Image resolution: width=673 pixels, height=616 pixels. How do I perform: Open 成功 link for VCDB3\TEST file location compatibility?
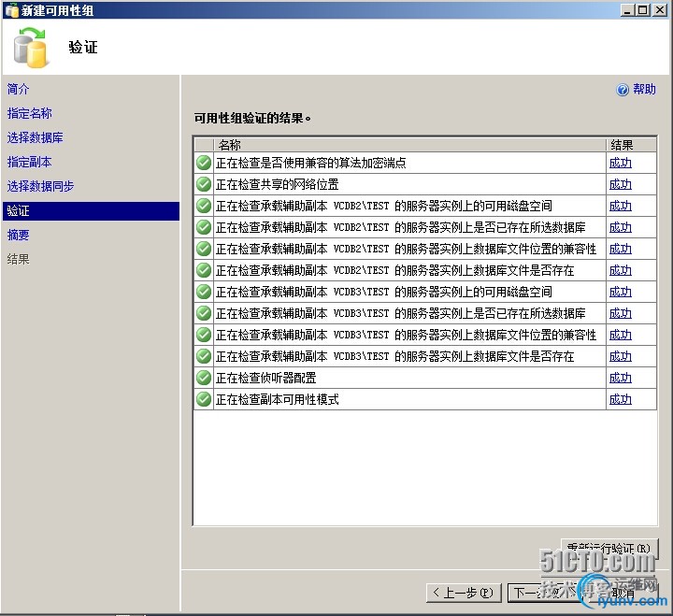pyautogui.click(x=621, y=335)
